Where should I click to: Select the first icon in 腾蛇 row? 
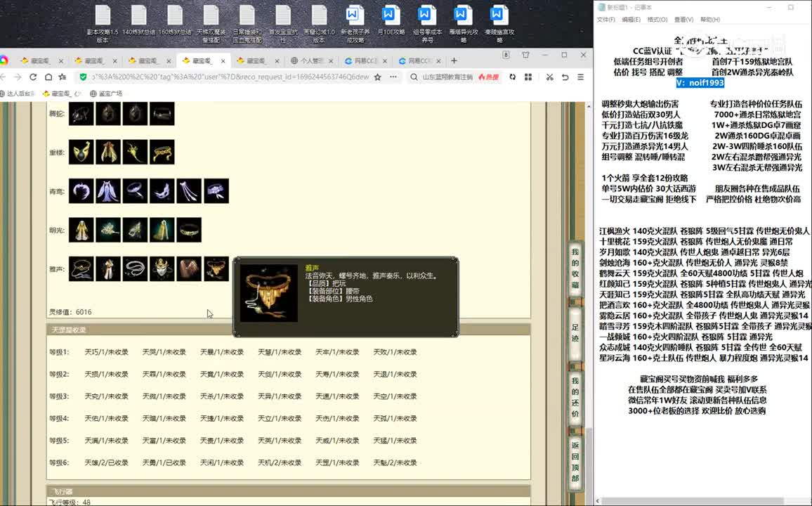pos(81,113)
